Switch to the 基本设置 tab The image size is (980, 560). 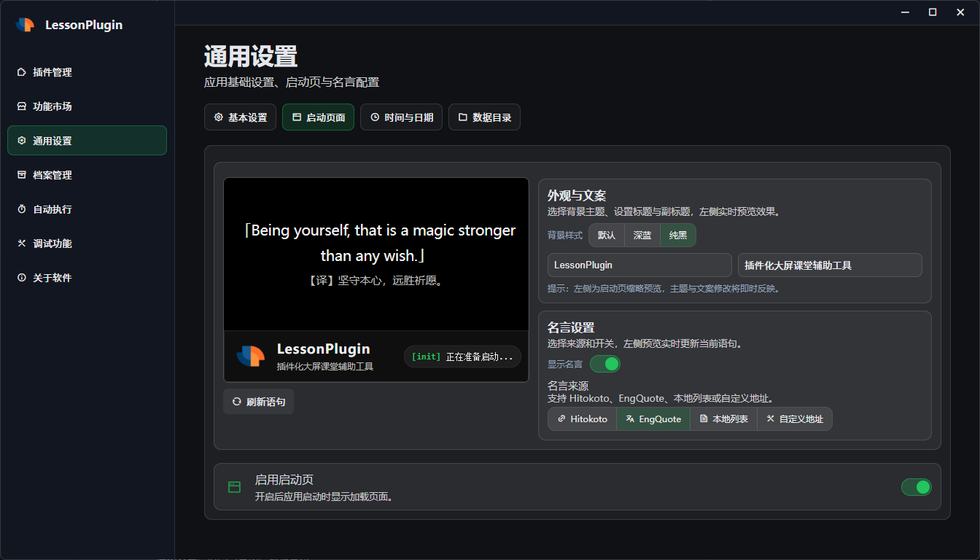tap(240, 117)
